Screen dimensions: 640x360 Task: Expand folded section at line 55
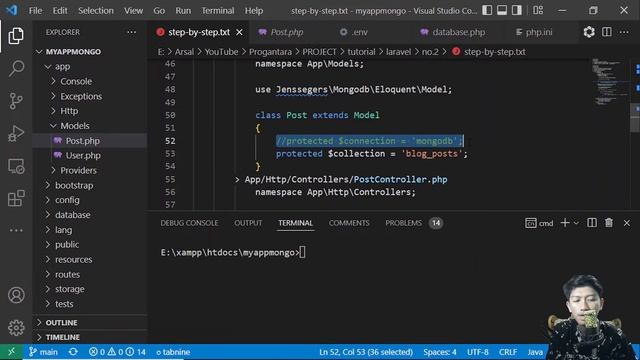(x=237, y=180)
